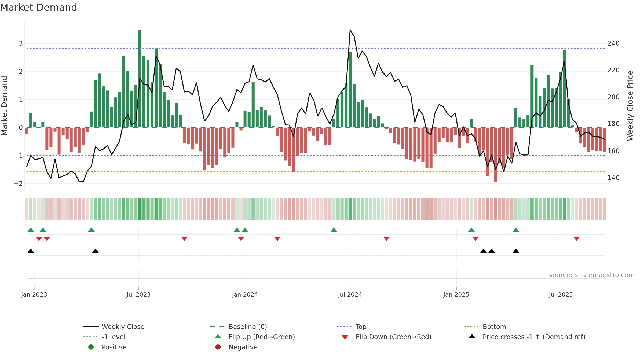Toggle the -1 level legend label
This screenshot has width=644, height=362.
[114, 337]
